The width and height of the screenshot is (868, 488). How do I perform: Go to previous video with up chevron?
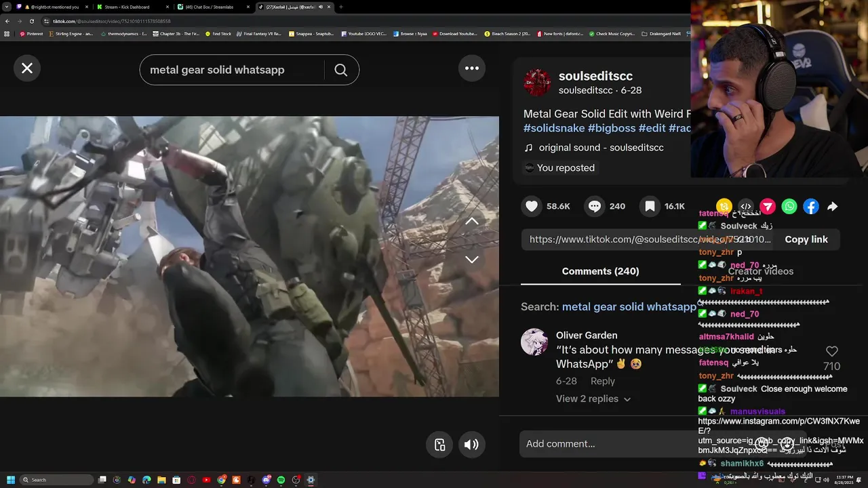click(472, 222)
